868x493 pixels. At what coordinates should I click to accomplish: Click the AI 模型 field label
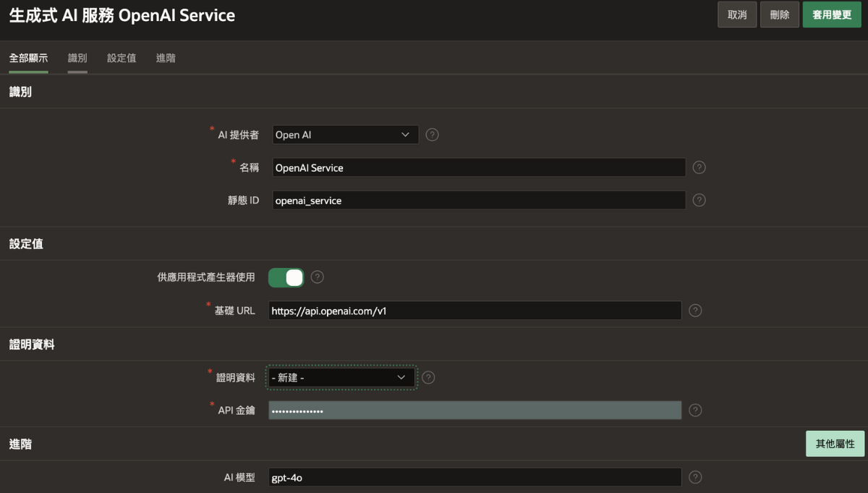click(239, 477)
